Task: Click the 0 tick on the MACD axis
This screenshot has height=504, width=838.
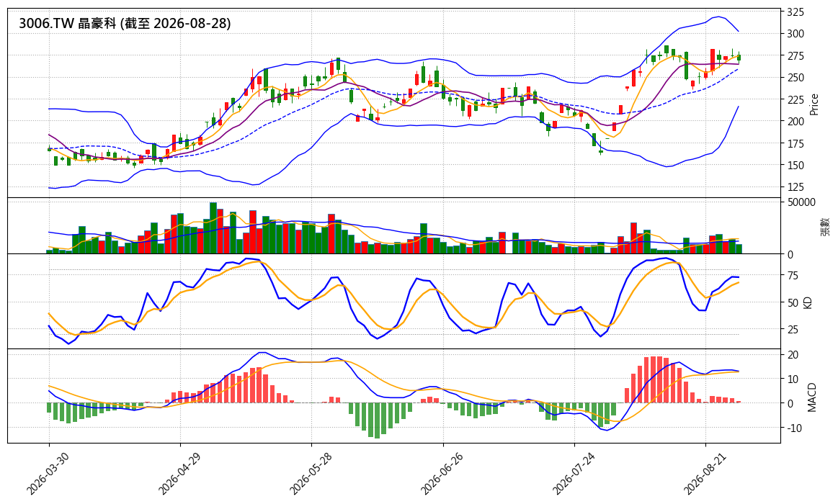Action: pyautogui.click(x=790, y=403)
